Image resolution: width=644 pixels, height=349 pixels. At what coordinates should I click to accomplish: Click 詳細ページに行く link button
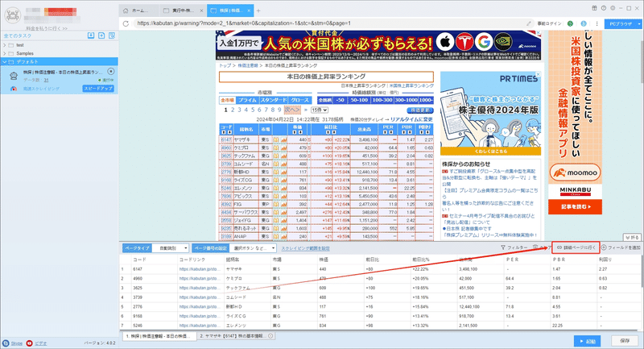point(576,247)
